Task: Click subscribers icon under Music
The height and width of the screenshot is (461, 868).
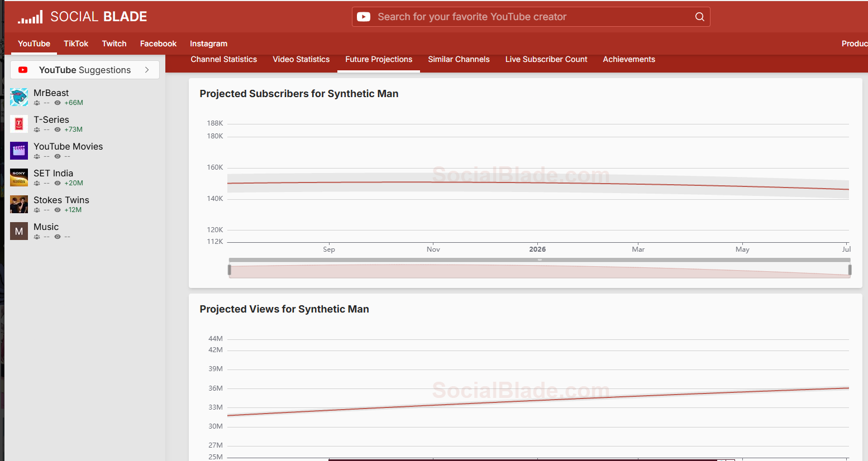Action: 37,237
